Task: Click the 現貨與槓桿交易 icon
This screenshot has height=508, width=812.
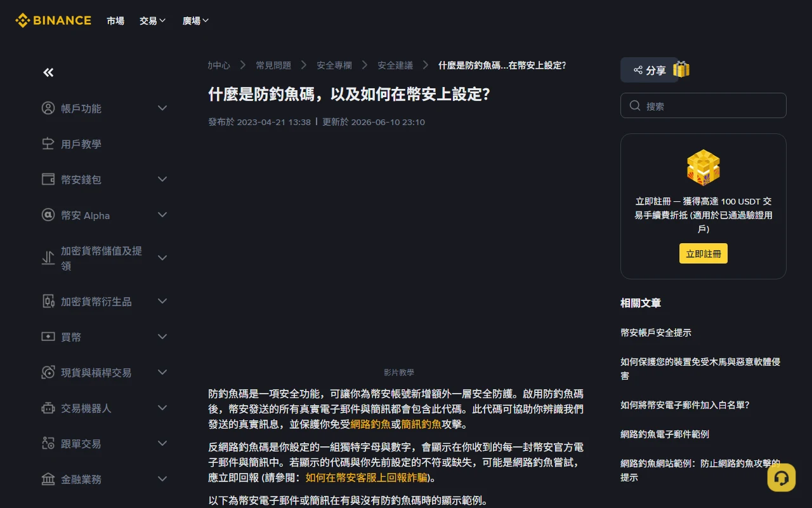Action: (x=48, y=372)
